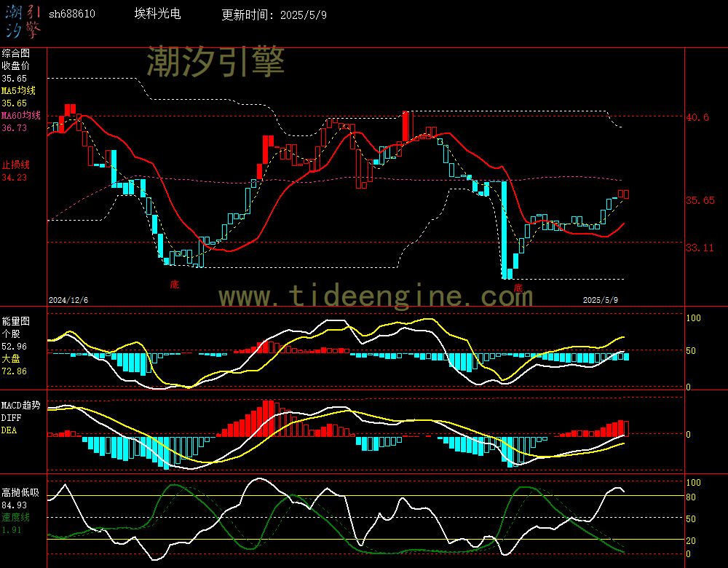Image resolution: width=728 pixels, height=568 pixels.
Task: Click the latest cyan energy histogram bar
Action: click(x=626, y=357)
